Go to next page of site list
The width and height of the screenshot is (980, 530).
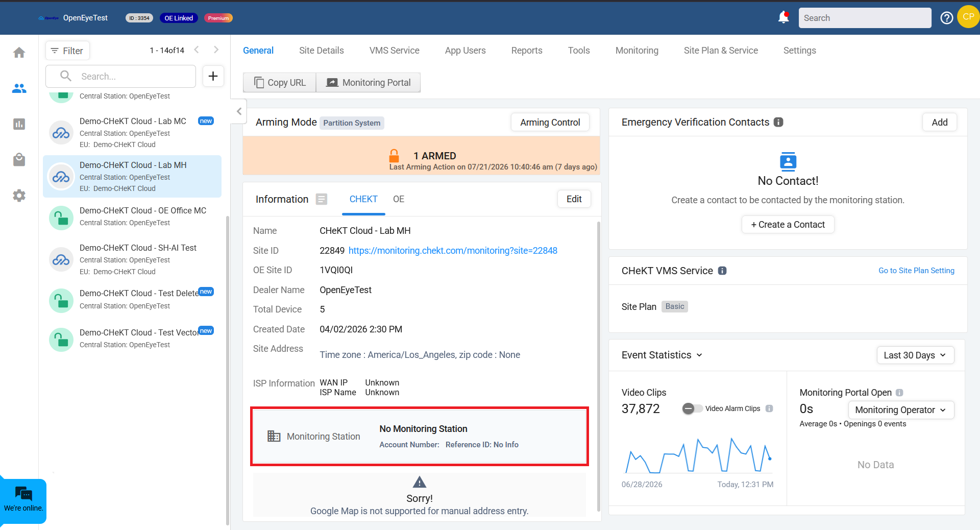click(x=216, y=50)
